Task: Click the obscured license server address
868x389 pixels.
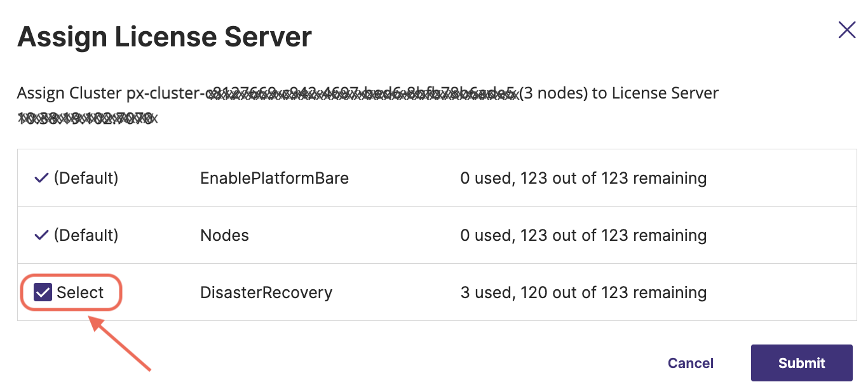Action: point(87,118)
